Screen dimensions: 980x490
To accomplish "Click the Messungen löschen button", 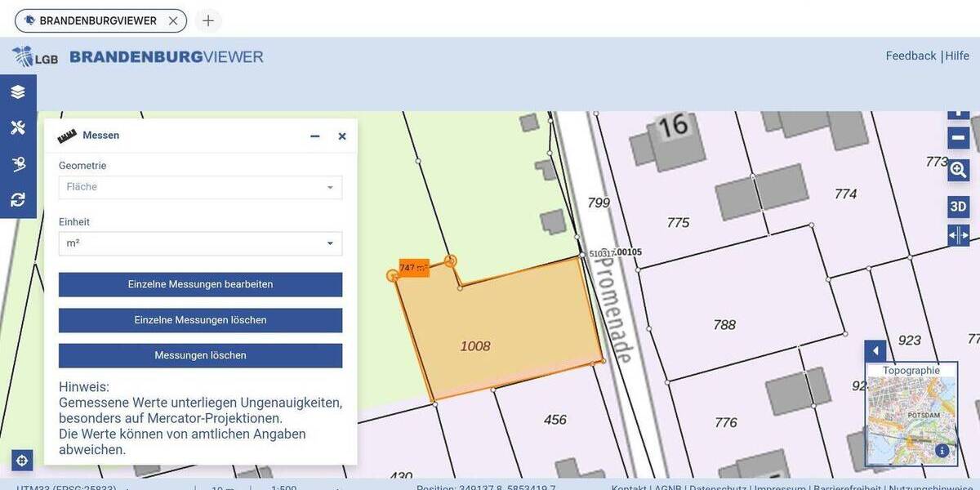I will pyautogui.click(x=200, y=355).
